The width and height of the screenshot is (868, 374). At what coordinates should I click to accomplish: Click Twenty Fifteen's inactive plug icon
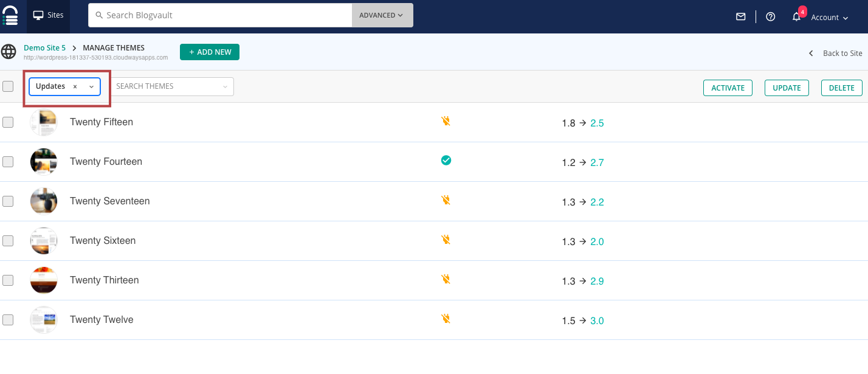[x=446, y=121]
